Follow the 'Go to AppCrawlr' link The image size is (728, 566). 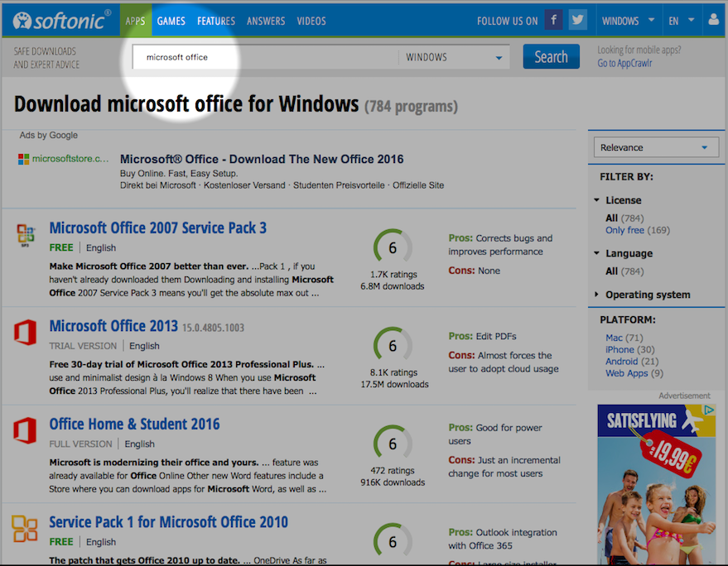tap(624, 63)
